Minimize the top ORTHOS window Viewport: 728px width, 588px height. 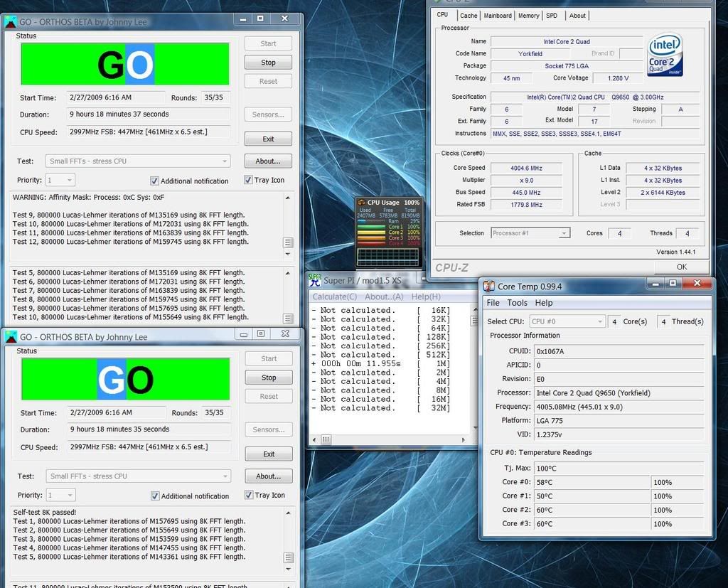(x=243, y=19)
